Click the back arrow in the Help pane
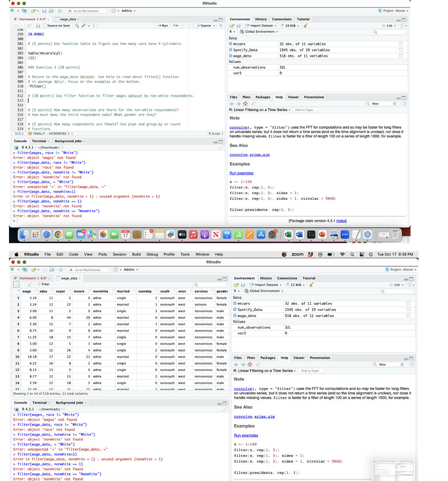Viewport: 448px width, 481px height. 232,104
